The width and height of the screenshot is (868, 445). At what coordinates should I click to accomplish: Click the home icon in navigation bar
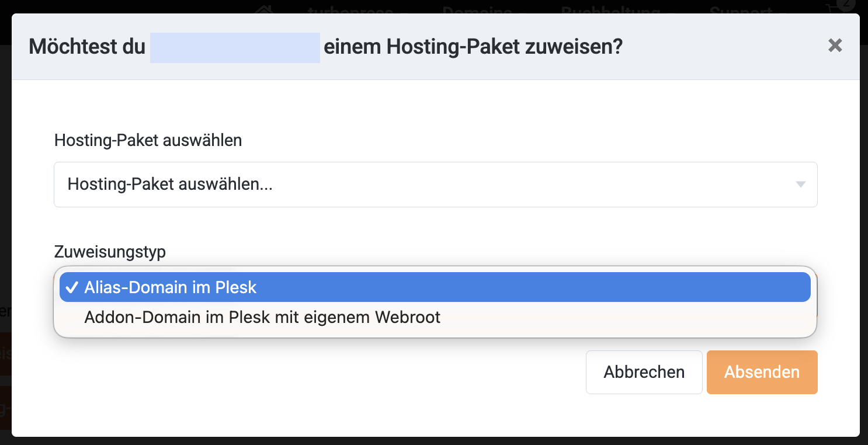pos(264,9)
